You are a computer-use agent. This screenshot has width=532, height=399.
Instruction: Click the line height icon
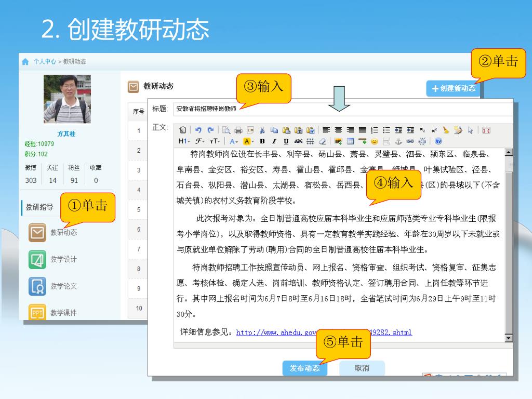310,141
